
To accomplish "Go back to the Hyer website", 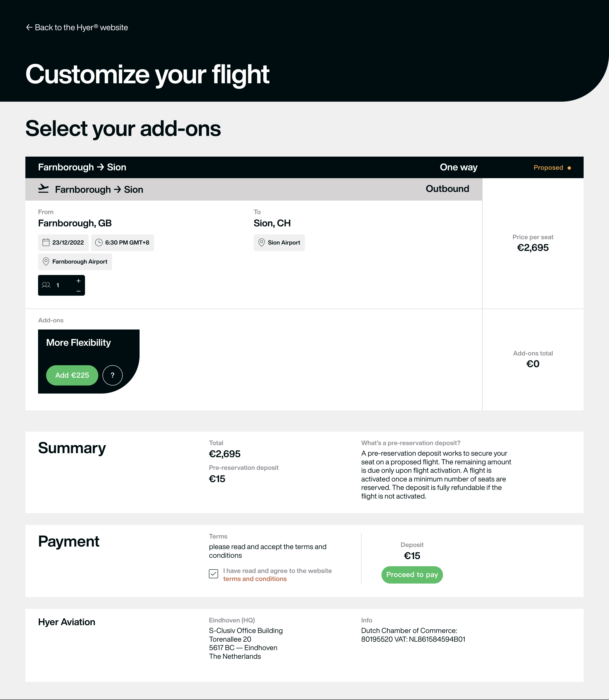I will [x=77, y=27].
